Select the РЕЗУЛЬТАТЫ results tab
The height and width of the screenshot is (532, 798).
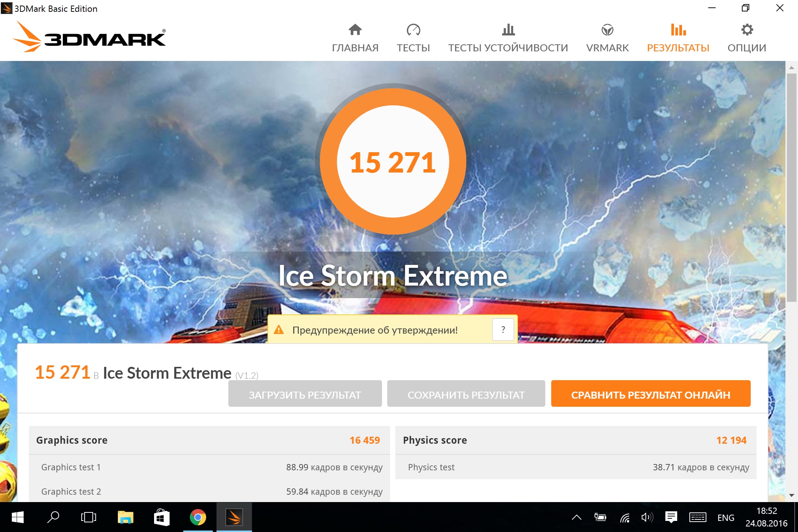click(678, 38)
